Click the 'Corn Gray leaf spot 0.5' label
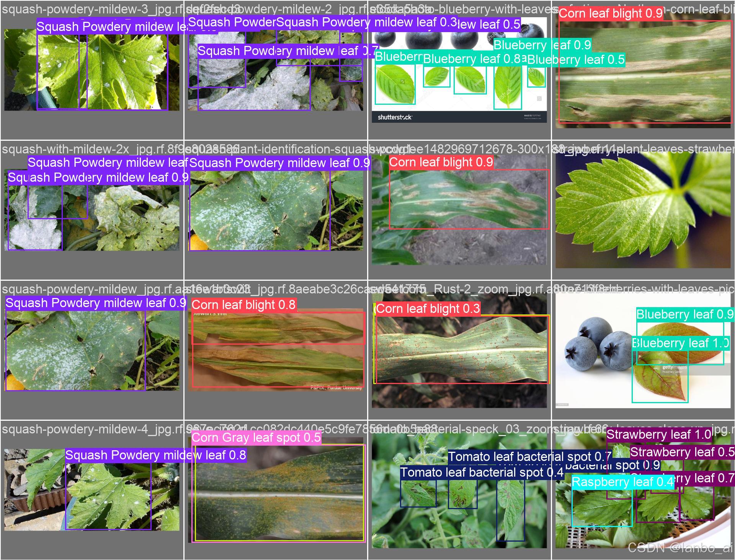 click(256, 438)
